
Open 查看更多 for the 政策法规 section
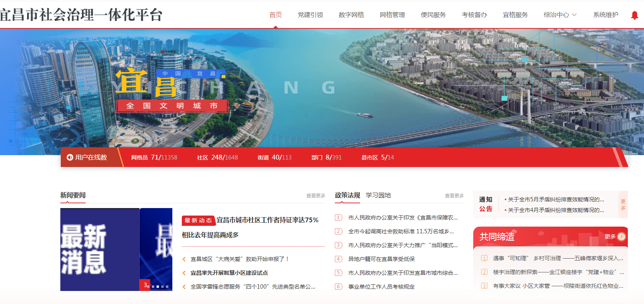click(454, 196)
